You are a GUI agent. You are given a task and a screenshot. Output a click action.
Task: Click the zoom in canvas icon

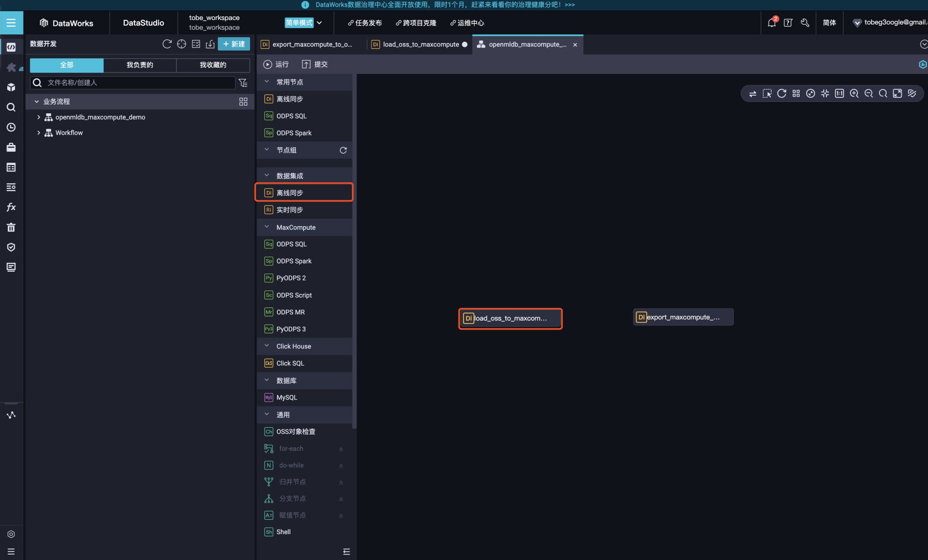click(x=854, y=93)
